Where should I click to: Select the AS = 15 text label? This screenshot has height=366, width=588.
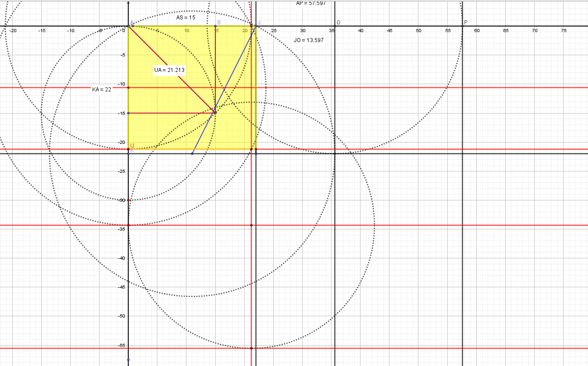coord(186,18)
